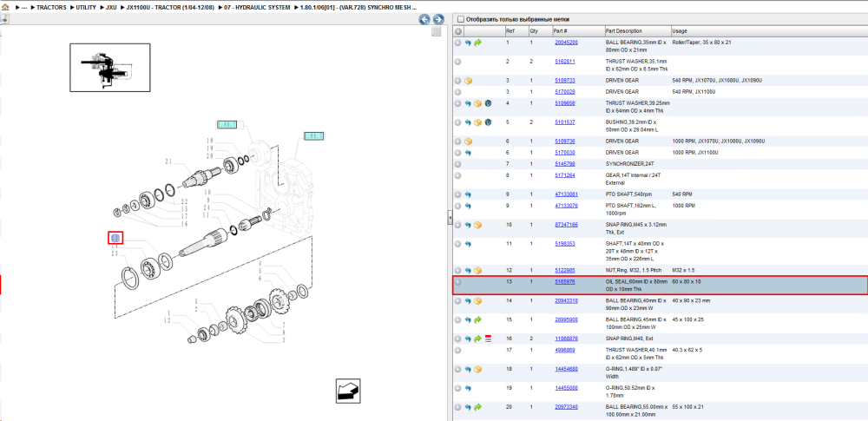The width and height of the screenshot is (868, 421).
Task: Open part number link 20943310
Action: (566, 301)
